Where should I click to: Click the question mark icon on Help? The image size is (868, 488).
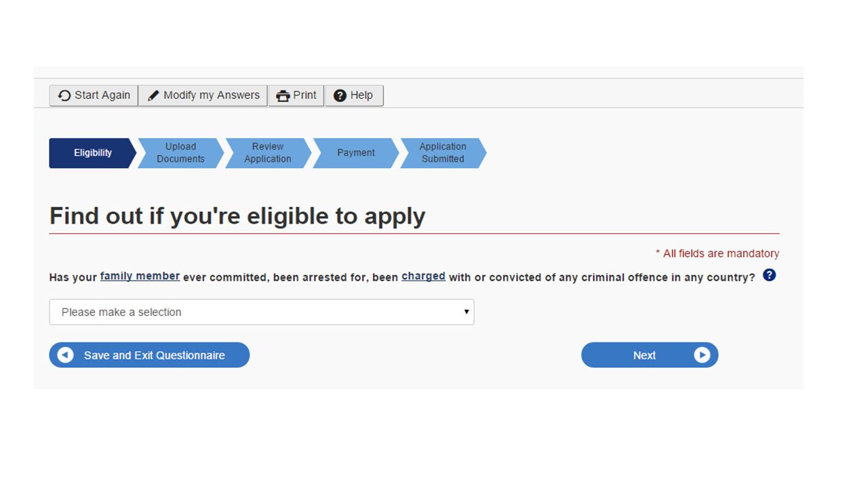click(340, 96)
